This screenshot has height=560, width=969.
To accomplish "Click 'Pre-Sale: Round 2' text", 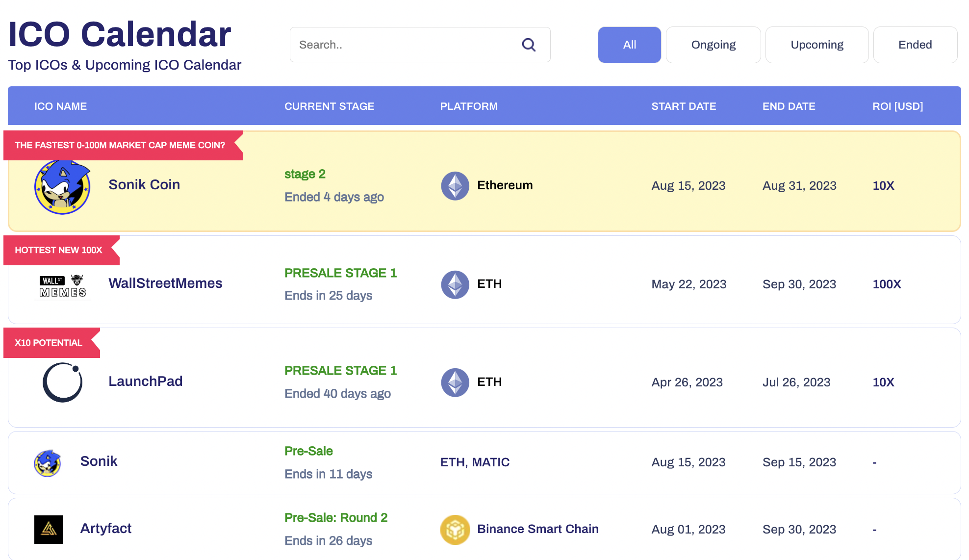I will click(x=336, y=517).
